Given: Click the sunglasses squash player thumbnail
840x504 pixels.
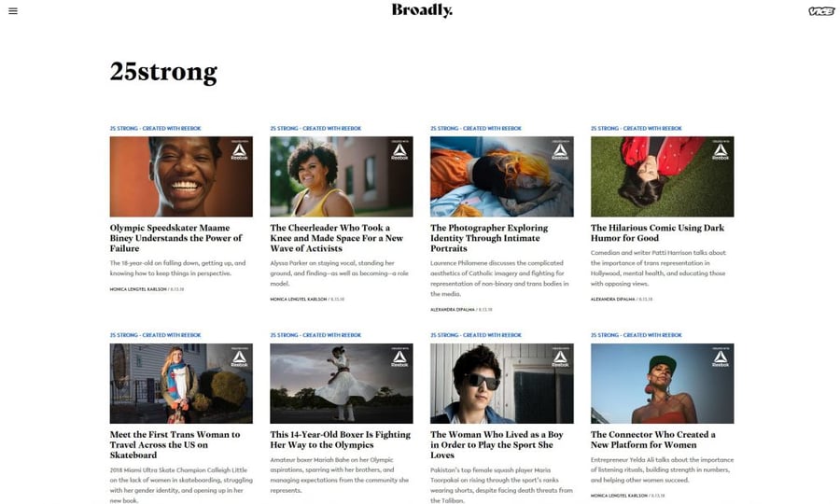Looking at the screenshot, I should tap(501, 384).
